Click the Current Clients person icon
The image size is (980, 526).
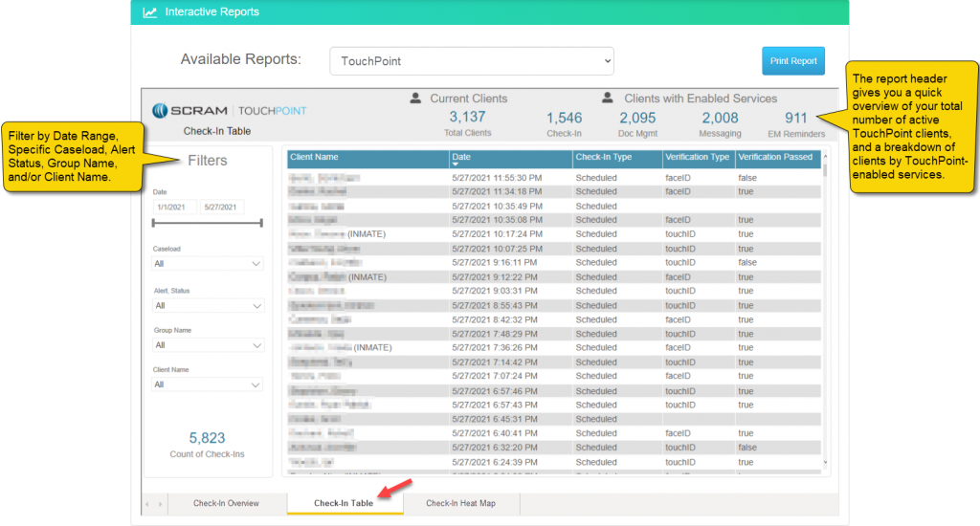(x=415, y=98)
